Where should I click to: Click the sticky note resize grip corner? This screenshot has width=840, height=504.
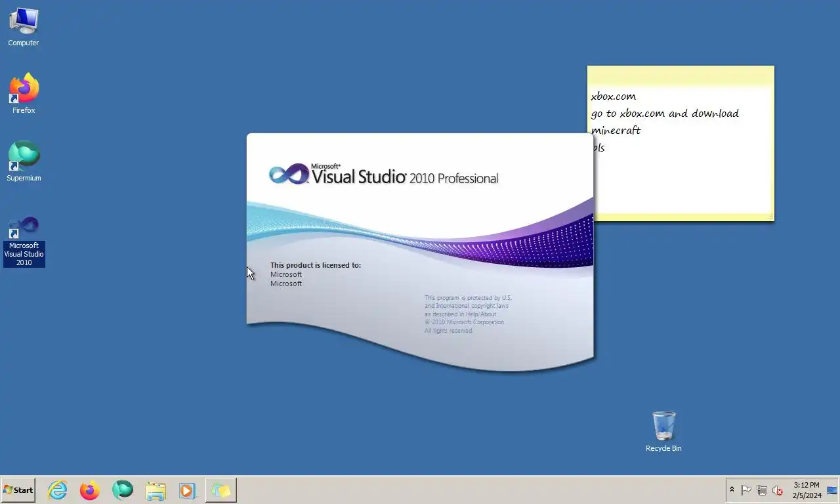coord(770,217)
